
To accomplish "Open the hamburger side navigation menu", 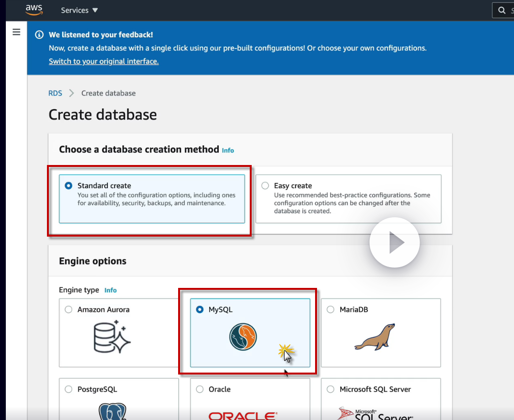I will click(16, 32).
